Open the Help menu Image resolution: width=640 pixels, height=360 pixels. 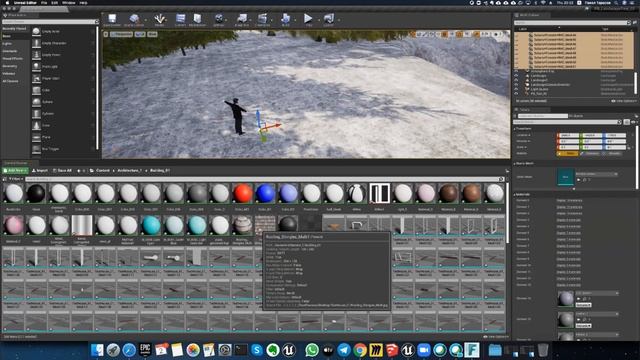point(83,2)
